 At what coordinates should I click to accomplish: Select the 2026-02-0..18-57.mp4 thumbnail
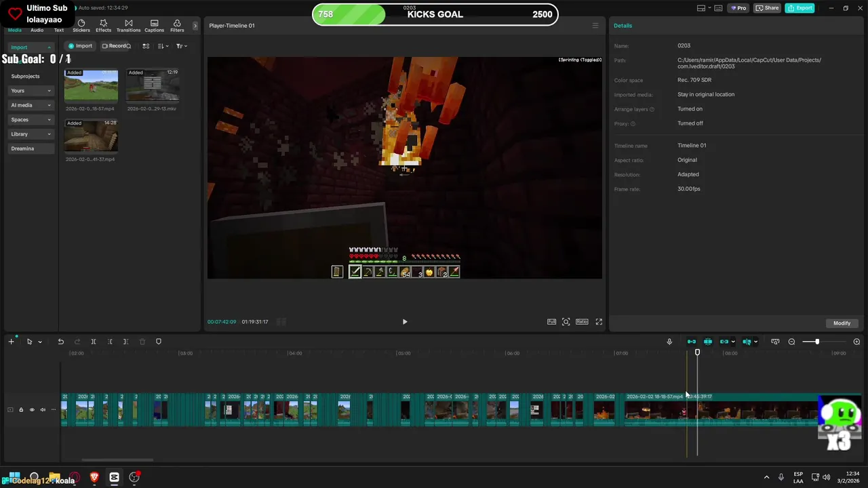click(91, 85)
